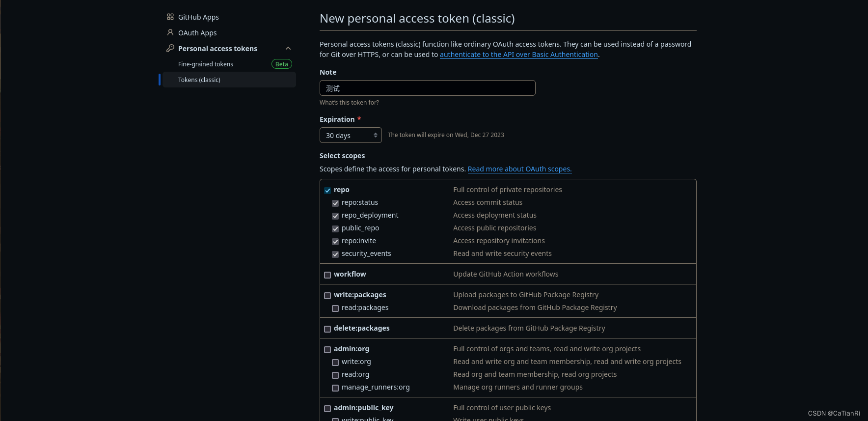This screenshot has height=421, width=868.
Task: Uncheck the security_events checkbox
Action: [335, 254]
